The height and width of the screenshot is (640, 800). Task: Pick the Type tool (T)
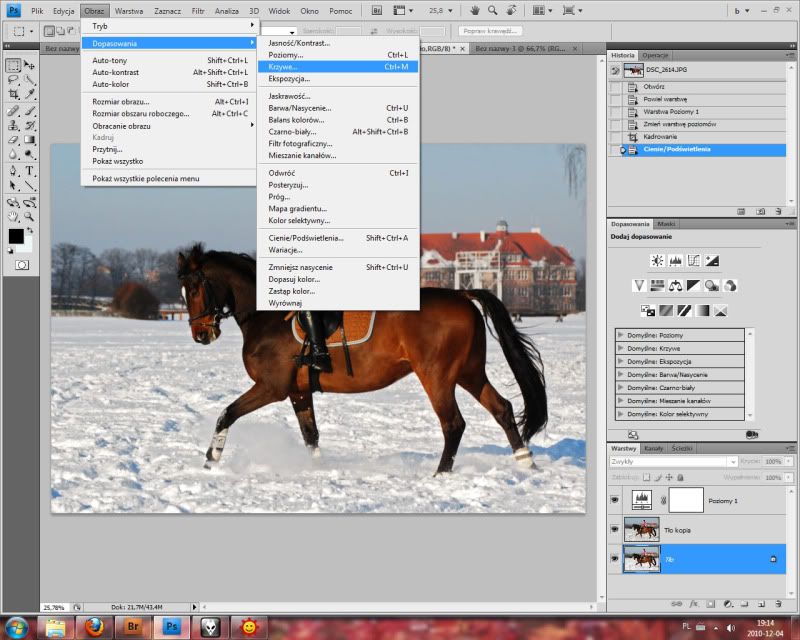pos(28,171)
